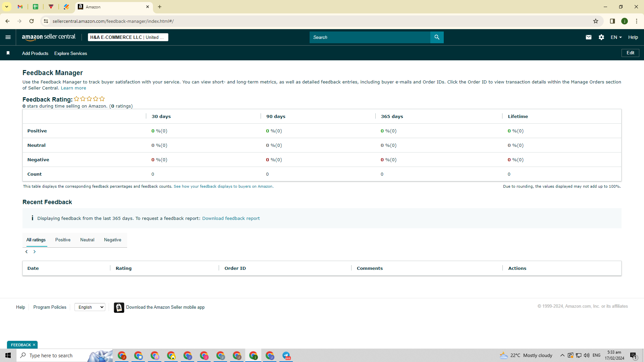This screenshot has width=644, height=362.
Task: Open the Windows Start menu
Action: pyautogui.click(x=8, y=355)
